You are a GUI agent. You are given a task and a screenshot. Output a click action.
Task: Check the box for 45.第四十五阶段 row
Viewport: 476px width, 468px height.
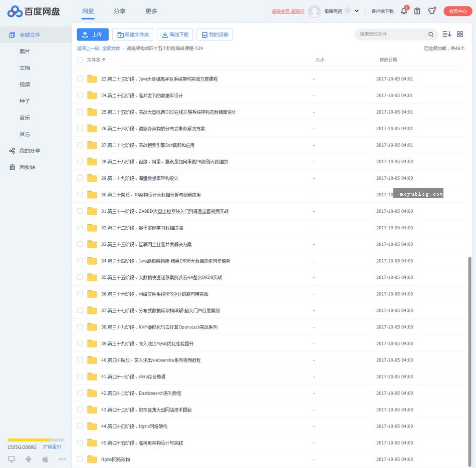point(80,442)
